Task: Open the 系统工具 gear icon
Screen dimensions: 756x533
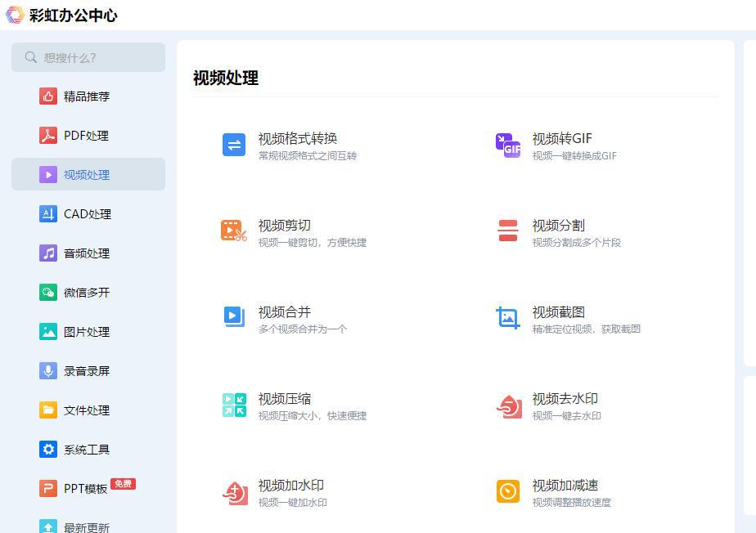Action: [x=48, y=449]
